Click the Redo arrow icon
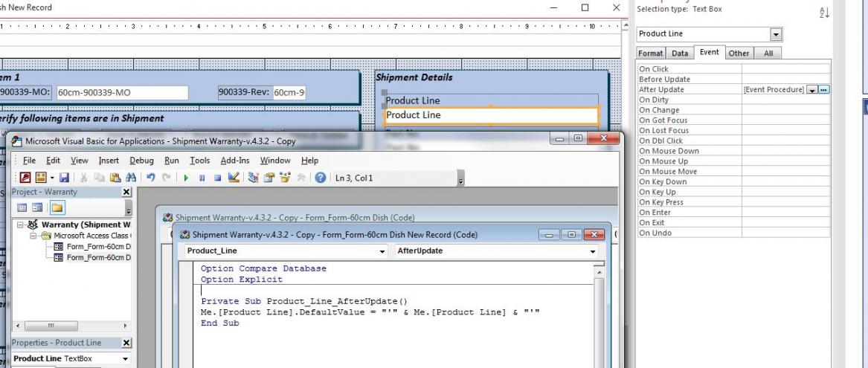 tap(166, 178)
